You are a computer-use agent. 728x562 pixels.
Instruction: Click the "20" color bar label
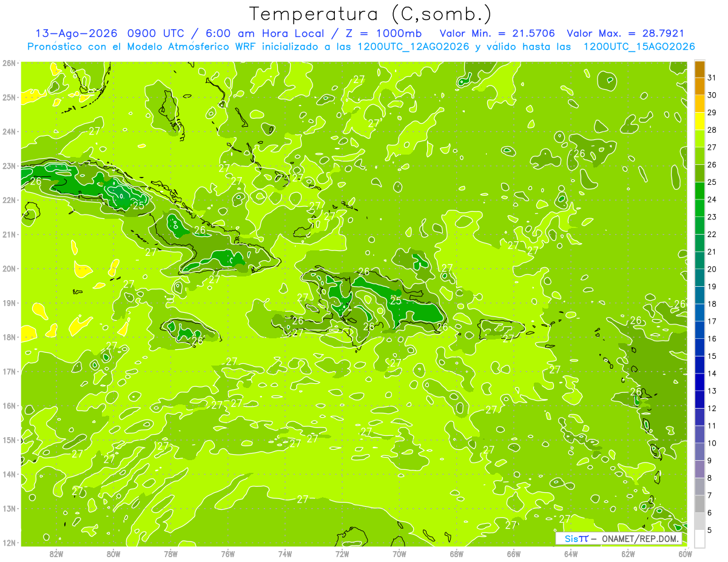tap(712, 269)
